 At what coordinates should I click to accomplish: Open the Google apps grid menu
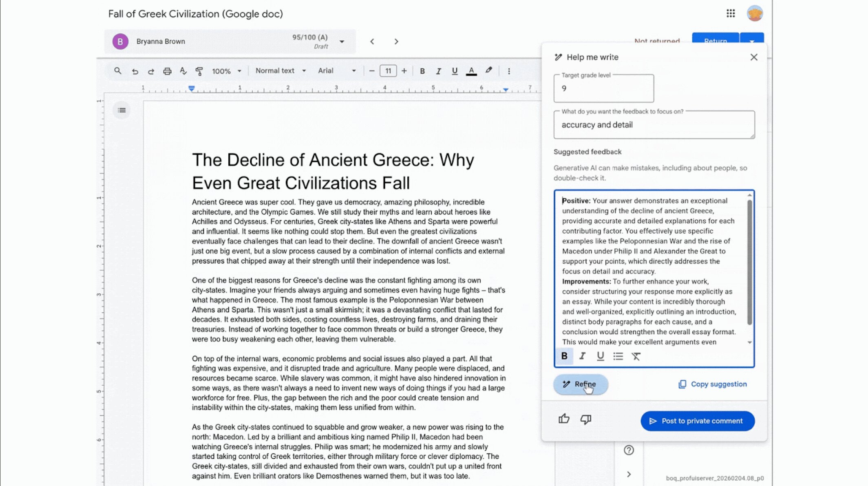click(x=731, y=13)
